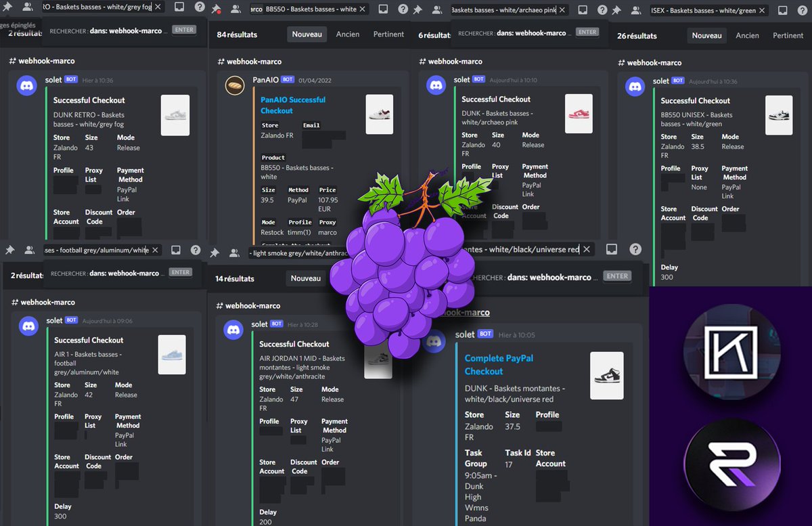Clear the 'football grey/aluminum/white' search
The image size is (812, 526).
coord(155,250)
